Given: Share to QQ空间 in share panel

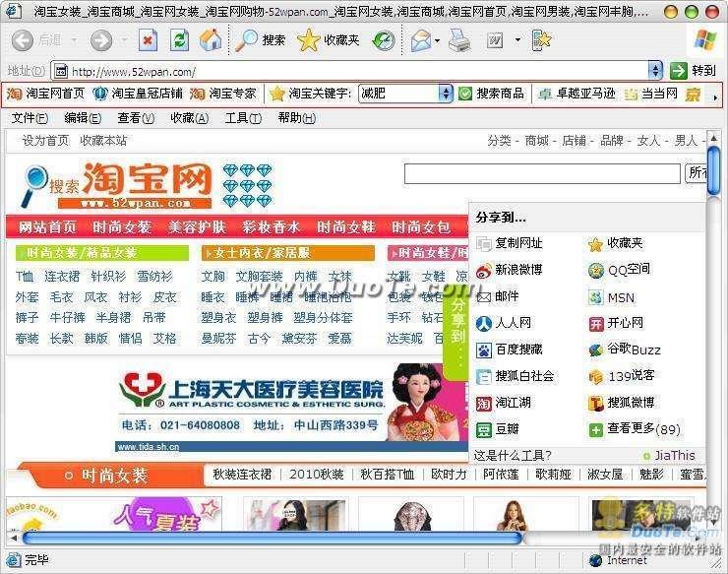Looking at the screenshot, I should click(619, 270).
